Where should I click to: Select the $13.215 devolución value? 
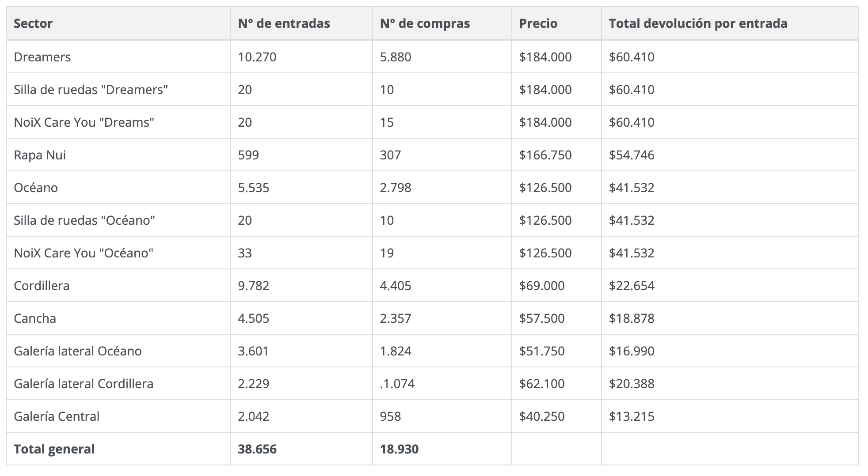632,416
